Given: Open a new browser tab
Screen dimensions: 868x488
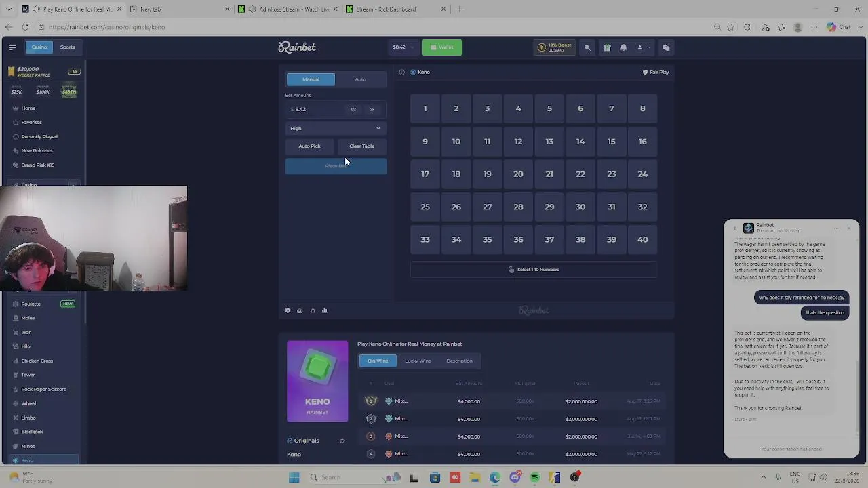Looking at the screenshot, I should click(x=460, y=9).
